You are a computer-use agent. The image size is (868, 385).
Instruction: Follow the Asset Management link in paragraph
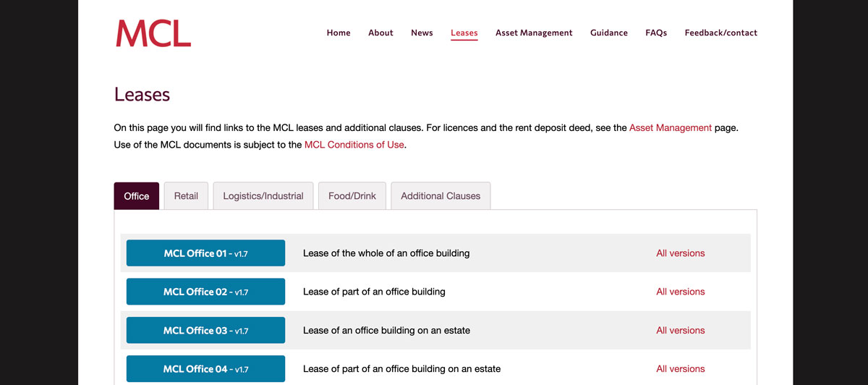(x=671, y=127)
